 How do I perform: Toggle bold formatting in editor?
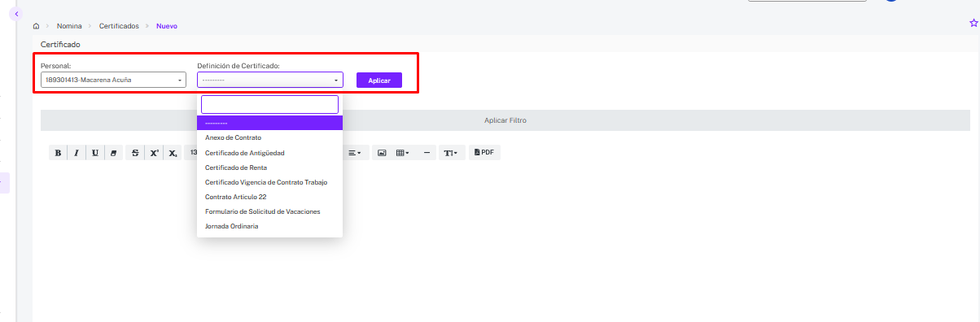(58, 152)
